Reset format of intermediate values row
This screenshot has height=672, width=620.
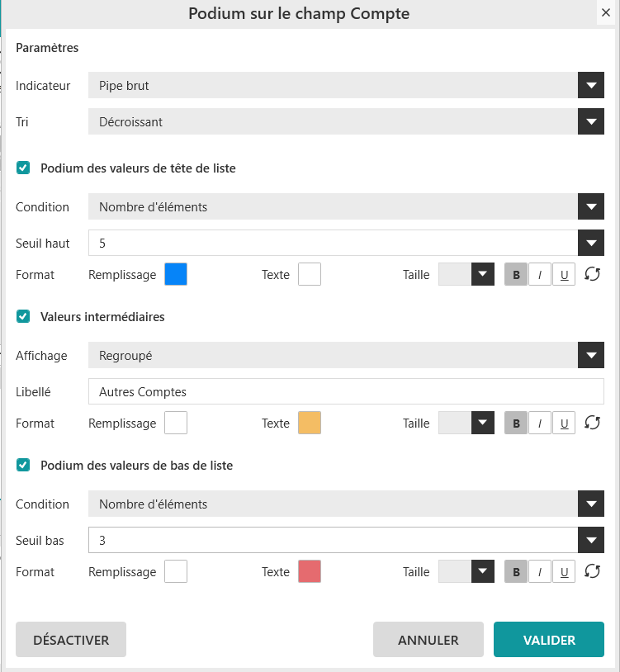pyautogui.click(x=591, y=424)
